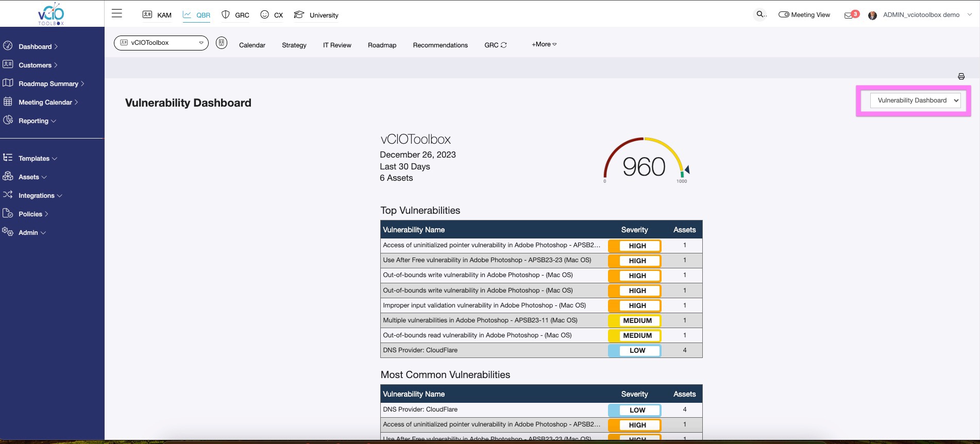Click the Out-of-bounds read vulnerability row

(541, 335)
